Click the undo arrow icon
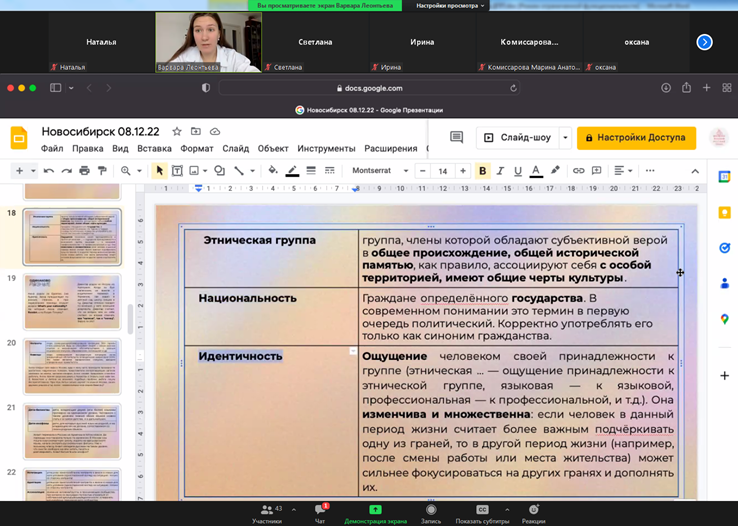This screenshot has width=738, height=526. click(48, 171)
